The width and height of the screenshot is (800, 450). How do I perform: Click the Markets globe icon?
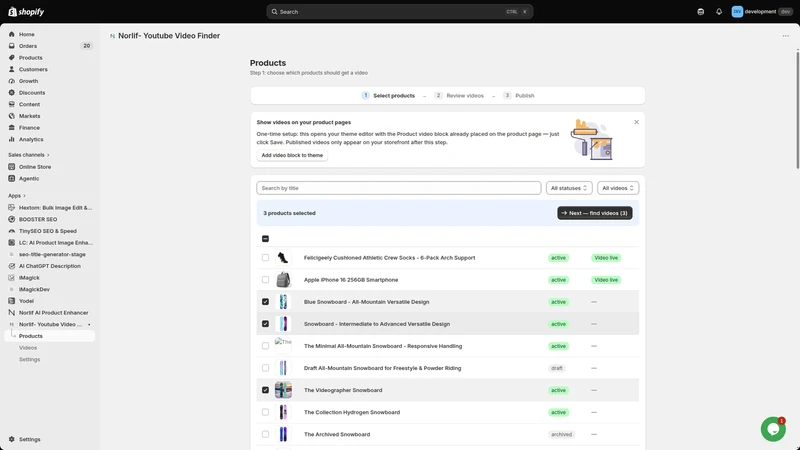point(12,116)
